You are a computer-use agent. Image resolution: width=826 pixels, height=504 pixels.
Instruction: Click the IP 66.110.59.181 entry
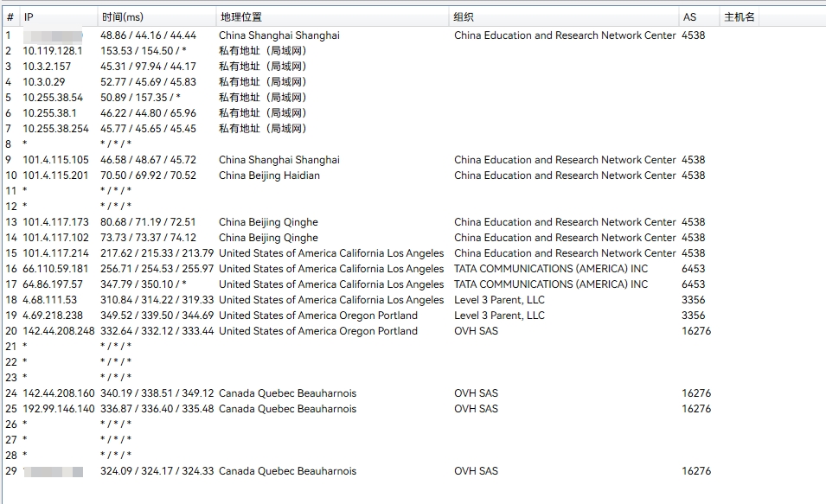55,269
